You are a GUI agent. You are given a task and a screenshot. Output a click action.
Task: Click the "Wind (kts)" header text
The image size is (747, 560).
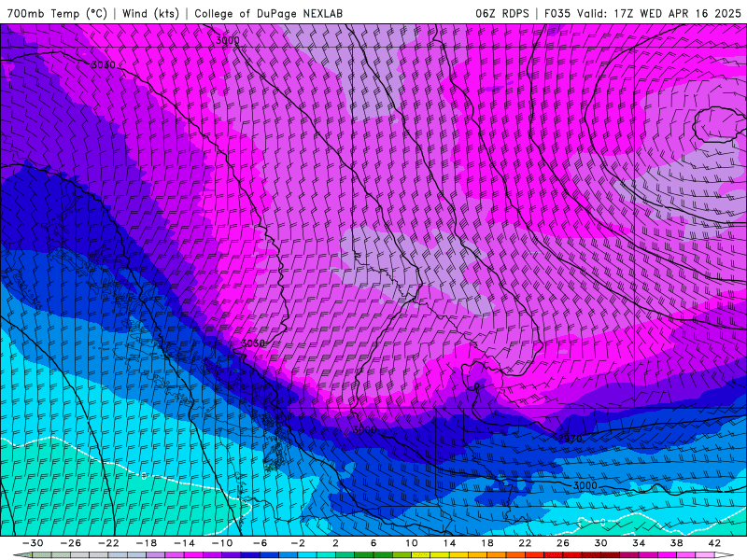(x=150, y=13)
